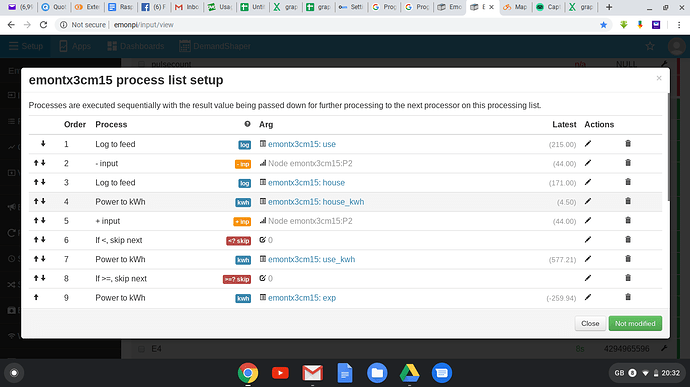This screenshot has height=387, width=690.
Task: Click the 'Not modified' button
Action: point(635,324)
